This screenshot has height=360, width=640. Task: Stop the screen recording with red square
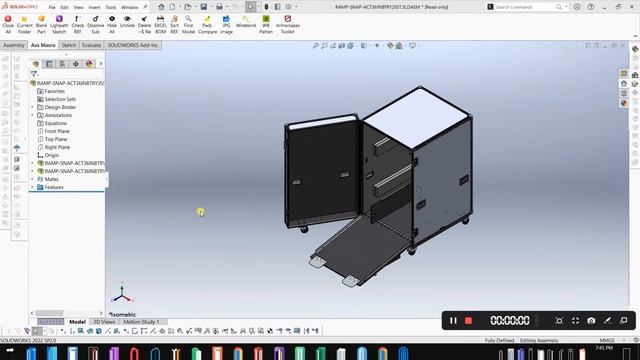469,321
